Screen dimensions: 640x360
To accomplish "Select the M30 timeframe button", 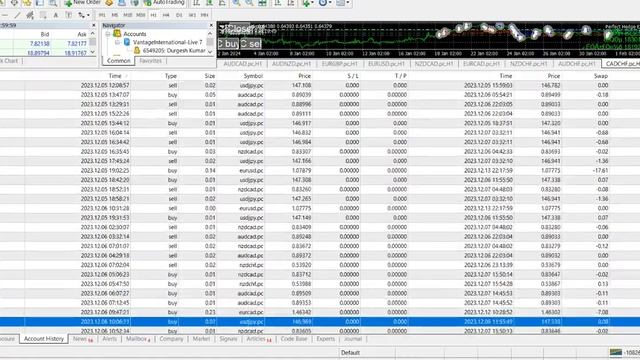I will pyautogui.click(x=141, y=15).
